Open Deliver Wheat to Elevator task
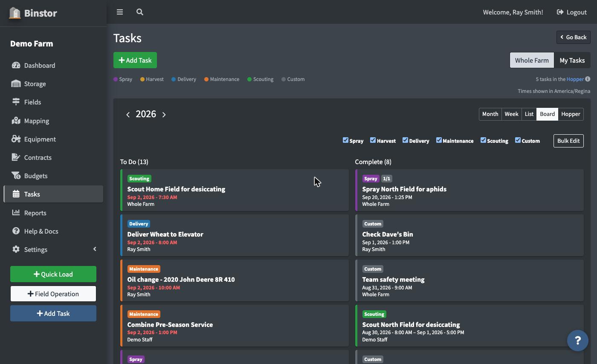597x364 pixels. tap(235, 235)
